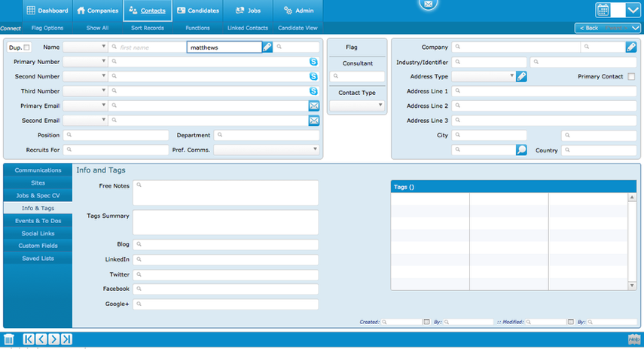Click the Free Notes text area
Image resolution: width=644 pixels, height=349 pixels.
(x=225, y=193)
